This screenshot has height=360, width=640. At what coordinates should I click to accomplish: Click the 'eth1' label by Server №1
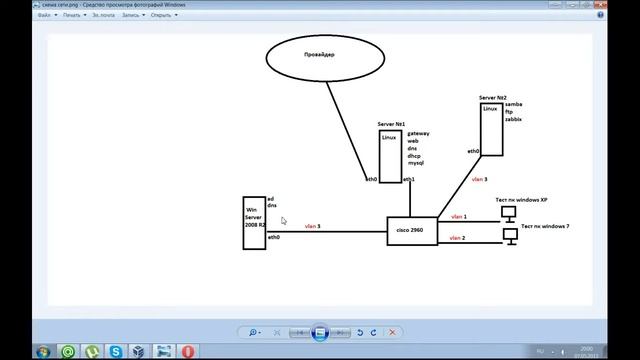coord(409,179)
